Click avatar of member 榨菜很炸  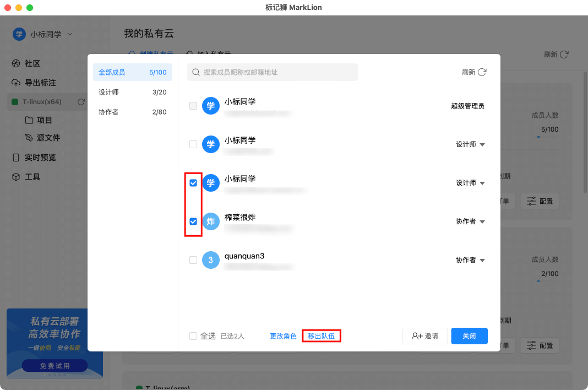tap(211, 221)
